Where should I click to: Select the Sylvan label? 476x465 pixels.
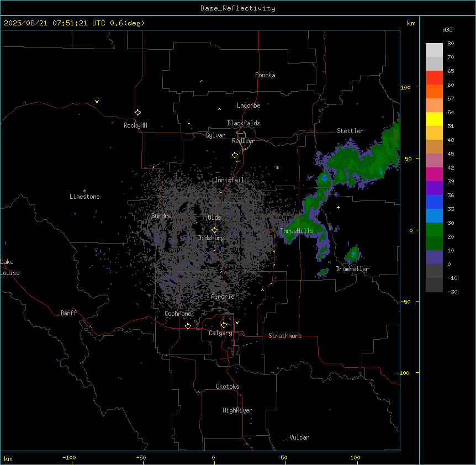pos(215,135)
